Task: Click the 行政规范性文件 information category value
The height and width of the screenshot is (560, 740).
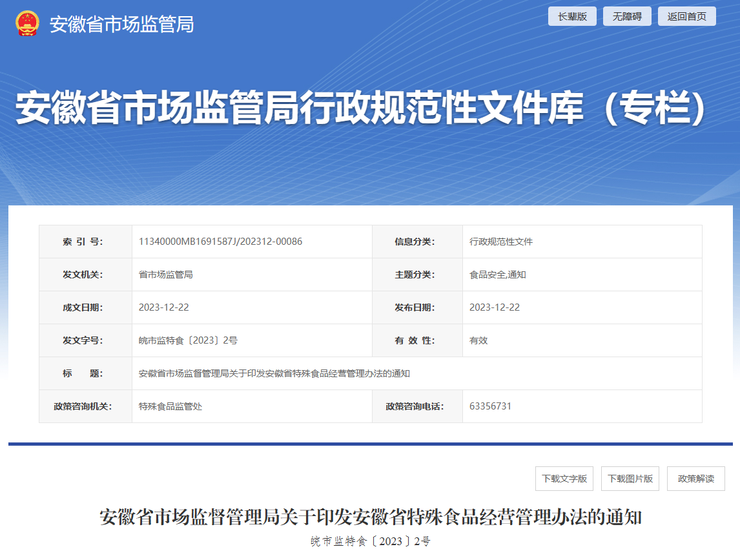Action: tap(500, 242)
